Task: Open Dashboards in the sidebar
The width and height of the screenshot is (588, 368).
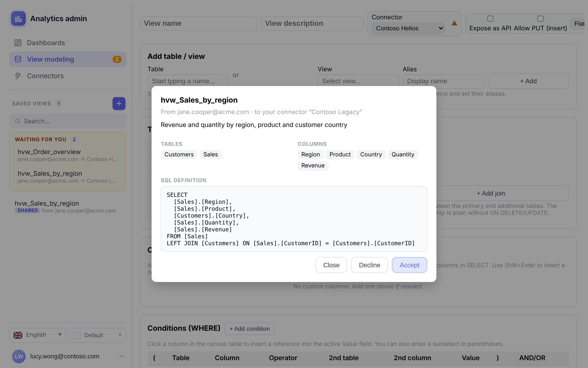Action: pos(68,43)
